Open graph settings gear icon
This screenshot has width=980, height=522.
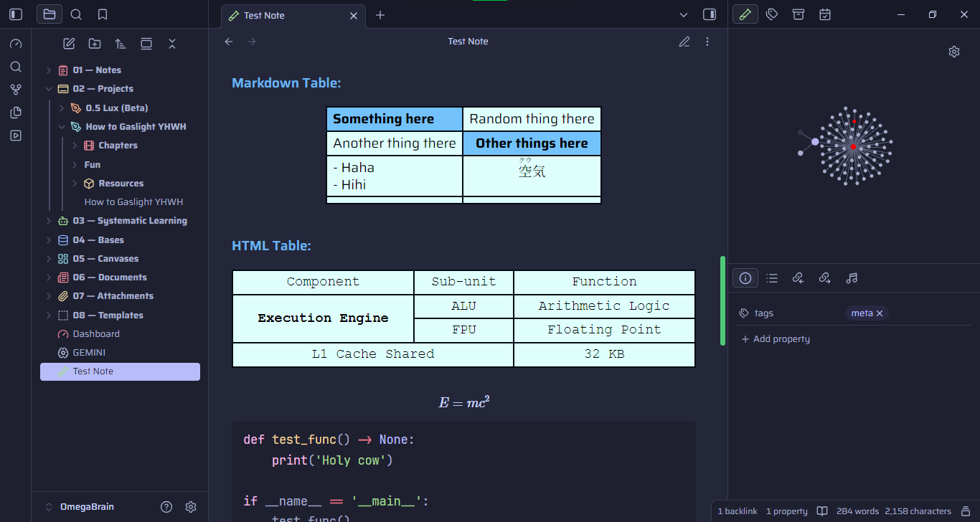(953, 52)
